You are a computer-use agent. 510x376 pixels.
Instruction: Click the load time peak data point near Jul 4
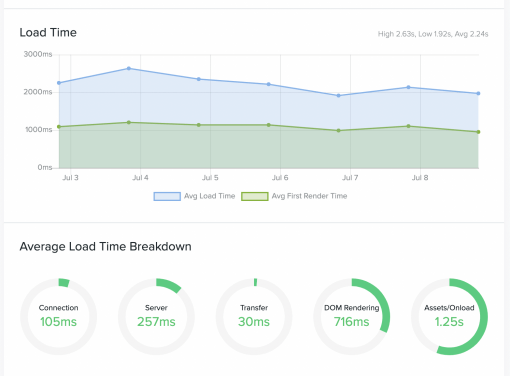(x=129, y=68)
